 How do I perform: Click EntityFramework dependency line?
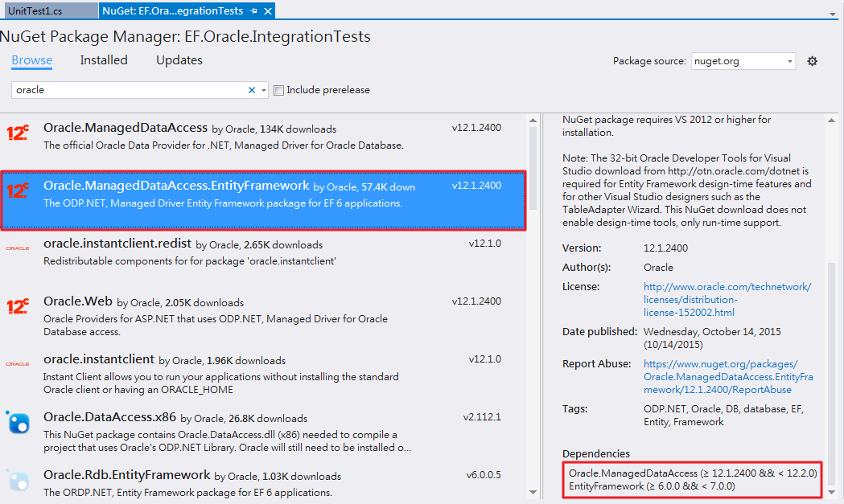click(652, 486)
